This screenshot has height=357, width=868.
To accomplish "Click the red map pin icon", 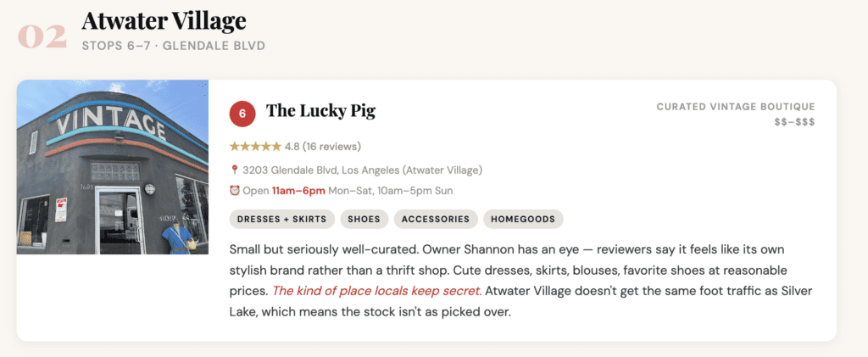I will coord(234,170).
